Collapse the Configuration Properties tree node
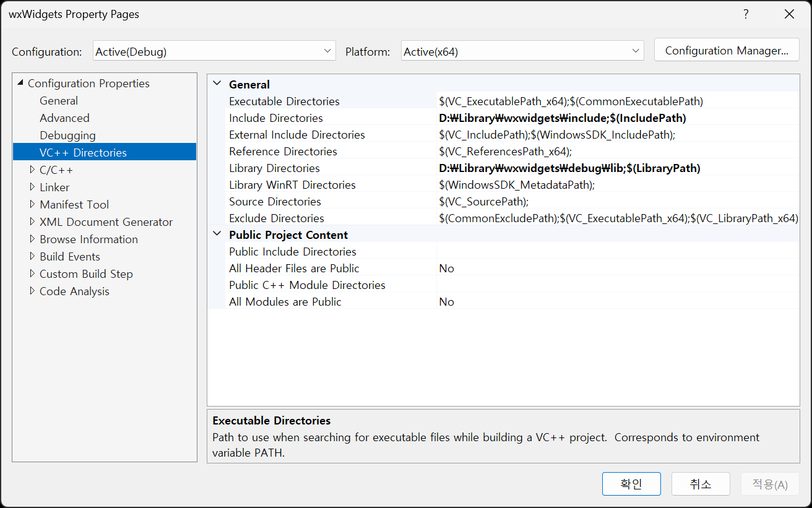The width and height of the screenshot is (812, 508). [x=20, y=83]
